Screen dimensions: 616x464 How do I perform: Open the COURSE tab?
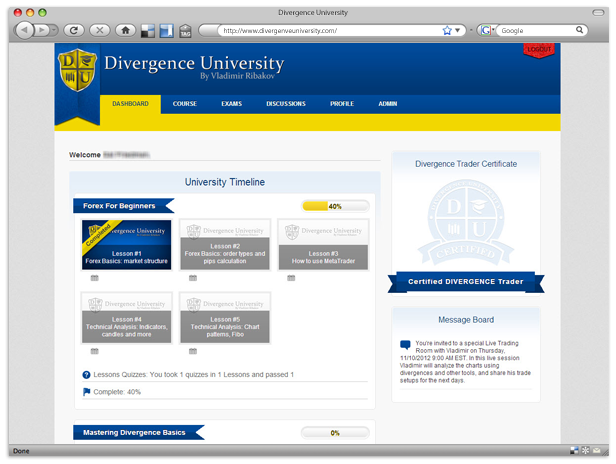(185, 104)
